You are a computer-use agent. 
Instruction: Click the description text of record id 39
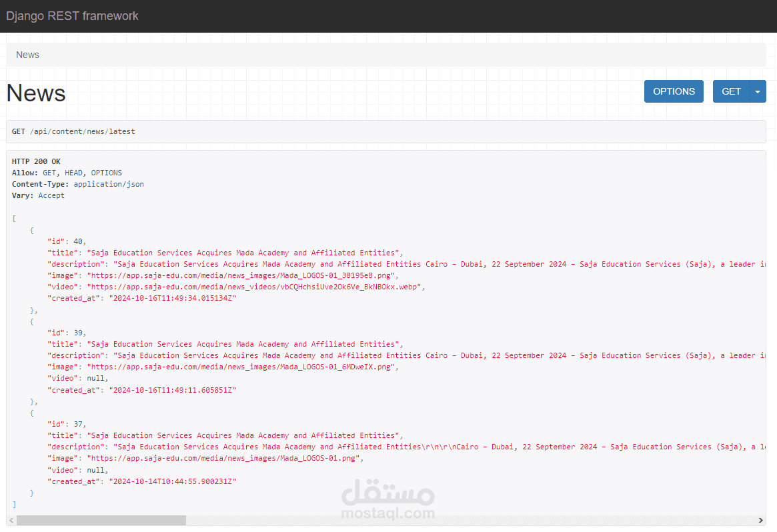[440, 355]
